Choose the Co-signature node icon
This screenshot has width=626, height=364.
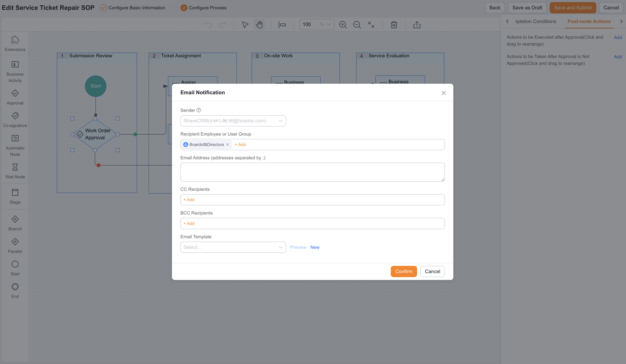click(15, 116)
